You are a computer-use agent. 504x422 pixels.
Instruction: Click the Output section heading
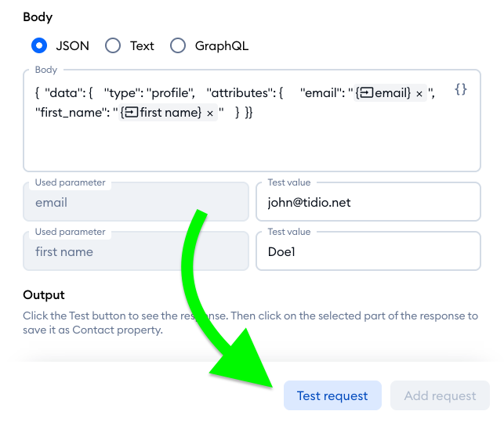tap(44, 295)
